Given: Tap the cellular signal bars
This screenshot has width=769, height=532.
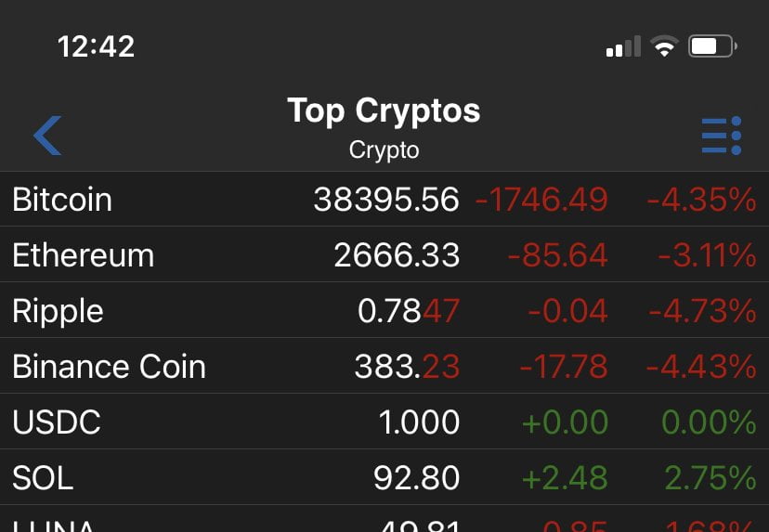Looking at the screenshot, I should (x=623, y=46).
